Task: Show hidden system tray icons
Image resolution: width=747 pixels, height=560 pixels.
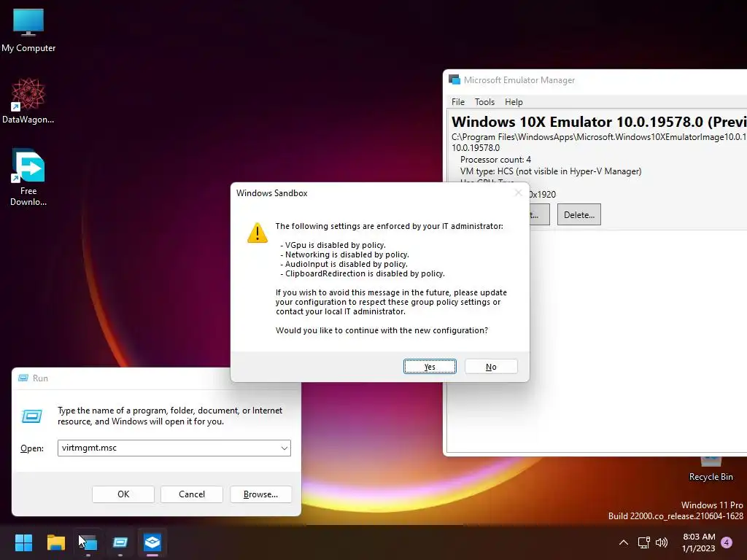Action: pos(623,542)
